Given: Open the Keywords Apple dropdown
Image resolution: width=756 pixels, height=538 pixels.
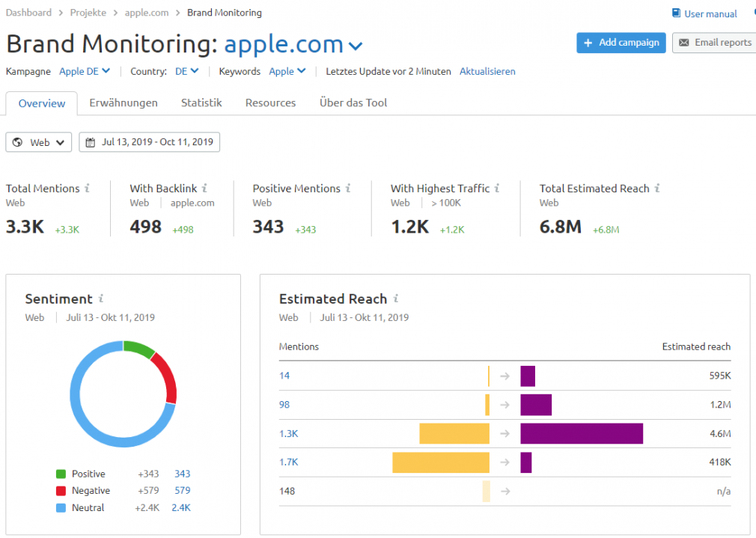Looking at the screenshot, I should pyautogui.click(x=287, y=71).
